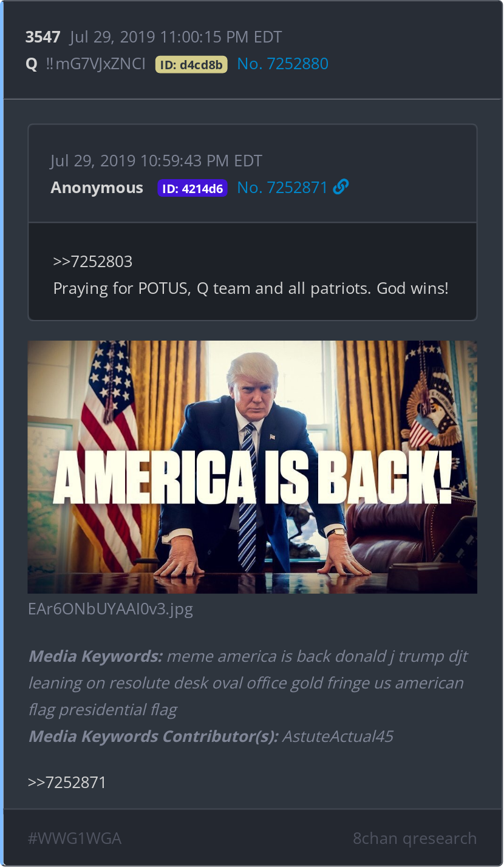Open quoted post link No. 7252871
504x867 pixels.
point(282,188)
